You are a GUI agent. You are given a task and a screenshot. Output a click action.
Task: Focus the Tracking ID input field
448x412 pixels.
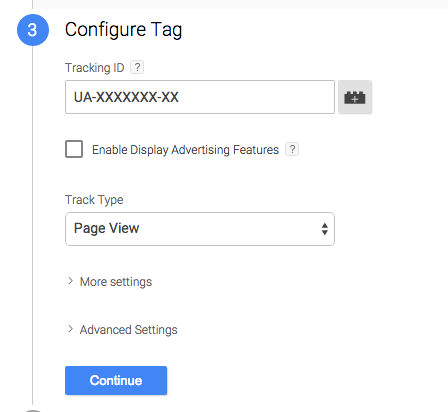click(x=200, y=97)
